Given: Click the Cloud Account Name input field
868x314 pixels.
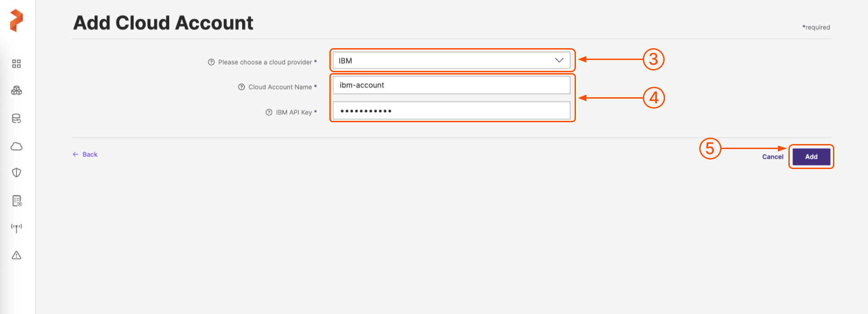Looking at the screenshot, I should (451, 85).
